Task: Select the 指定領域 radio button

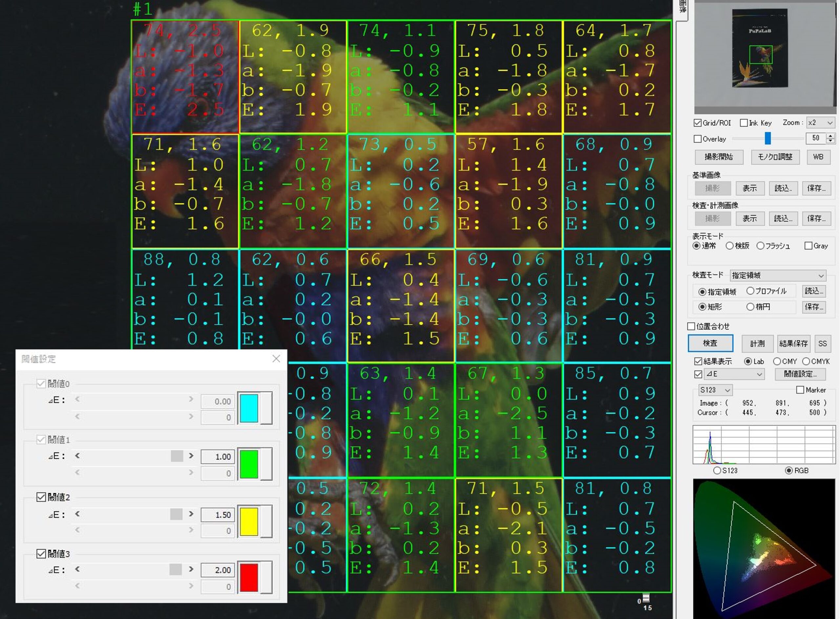Action: tap(702, 292)
